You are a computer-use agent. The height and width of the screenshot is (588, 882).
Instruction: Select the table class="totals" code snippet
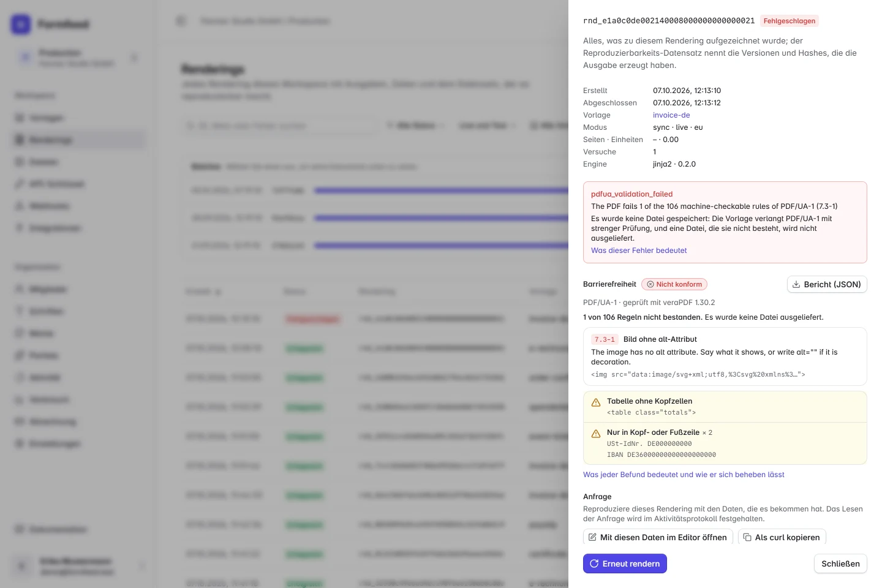651,413
